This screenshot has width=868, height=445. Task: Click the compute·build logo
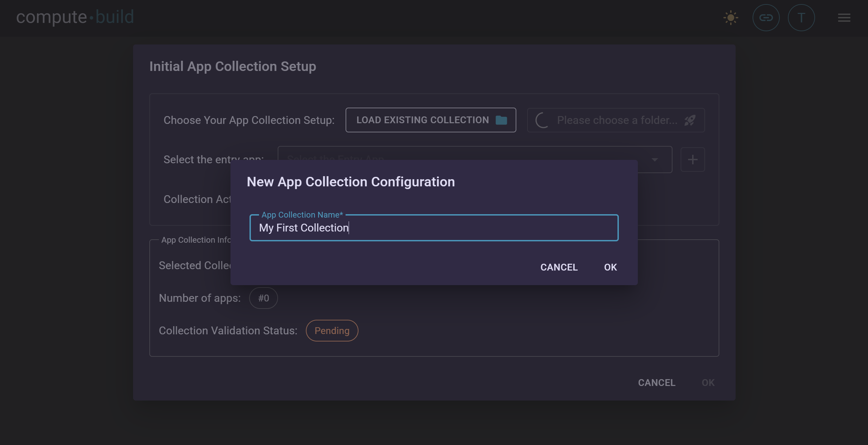pos(75,17)
